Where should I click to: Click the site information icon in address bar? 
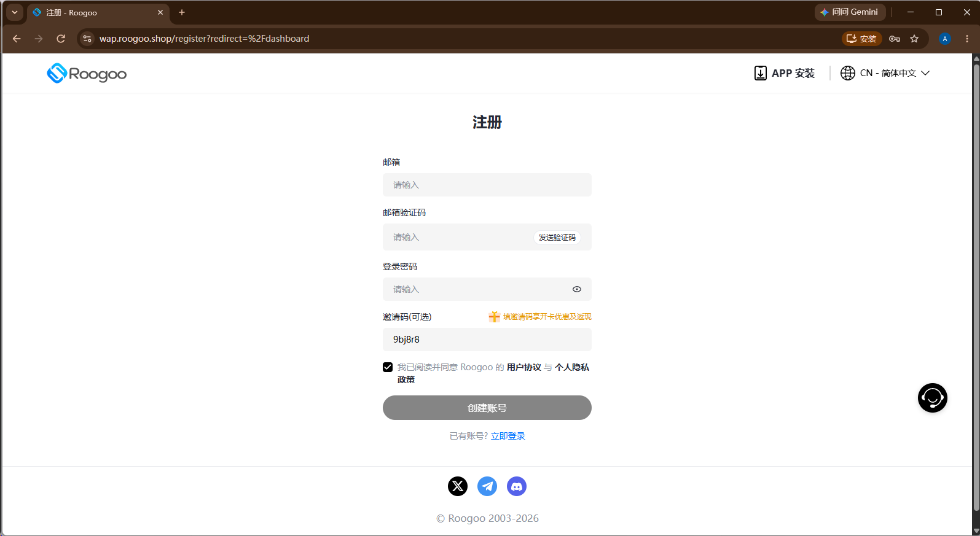87,39
